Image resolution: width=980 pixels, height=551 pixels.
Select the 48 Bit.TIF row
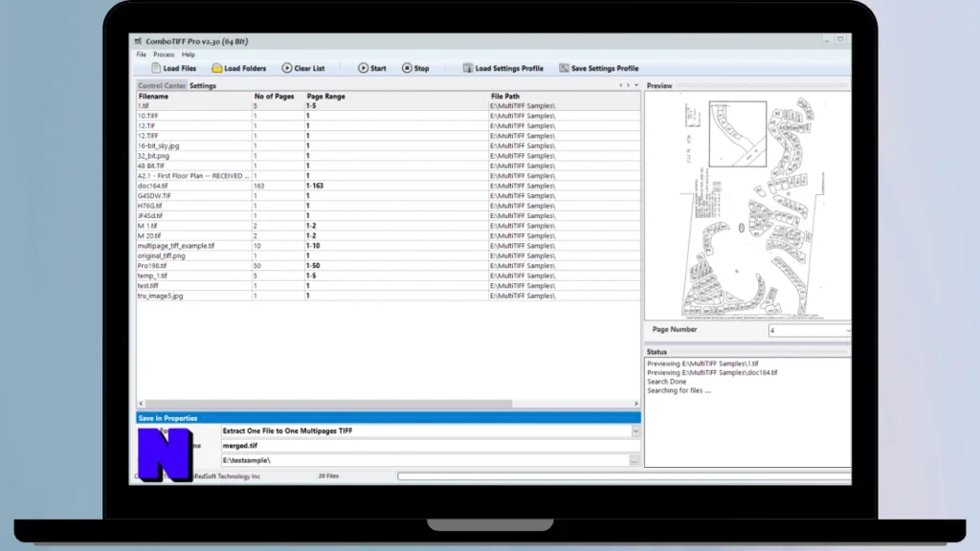(389, 165)
